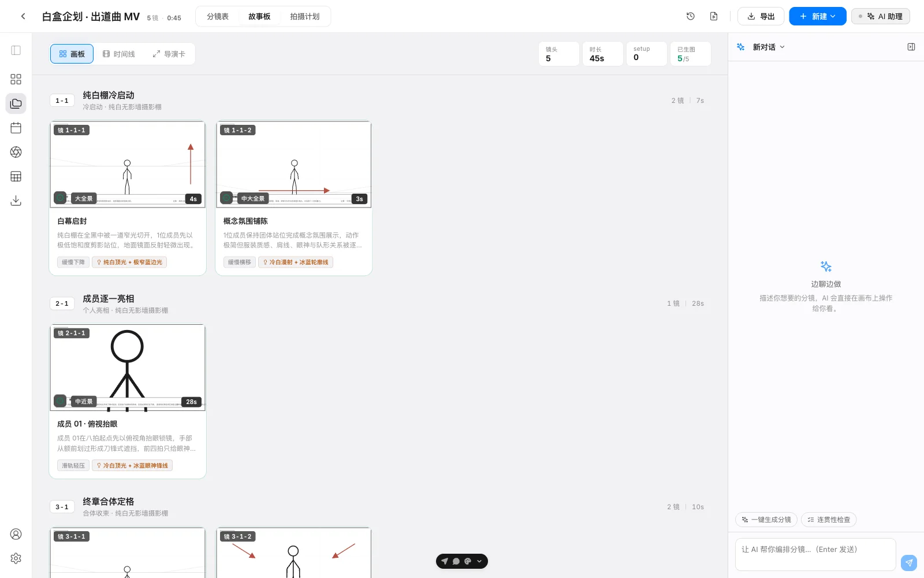This screenshot has height=578, width=924.
Task: Click scene title 成员逐一亮相
Action: click(109, 299)
